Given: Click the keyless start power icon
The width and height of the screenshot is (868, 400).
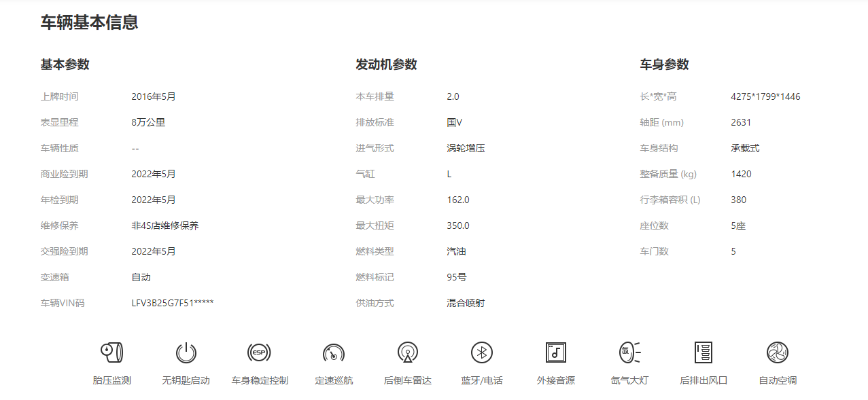Looking at the screenshot, I should (186, 352).
